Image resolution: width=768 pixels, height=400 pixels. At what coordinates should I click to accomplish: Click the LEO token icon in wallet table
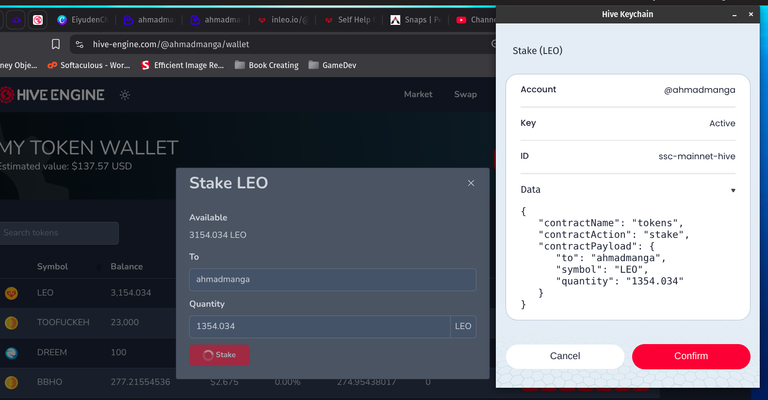(11, 293)
